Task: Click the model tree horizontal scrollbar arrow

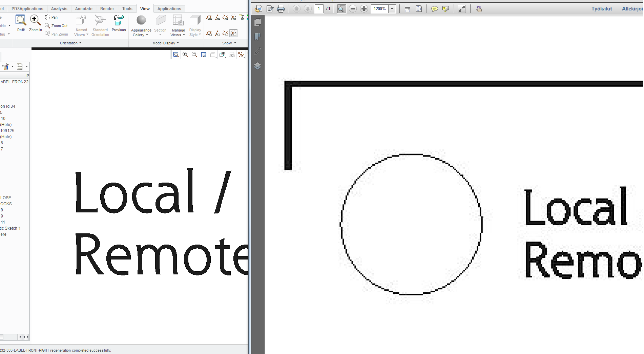Action: point(20,337)
